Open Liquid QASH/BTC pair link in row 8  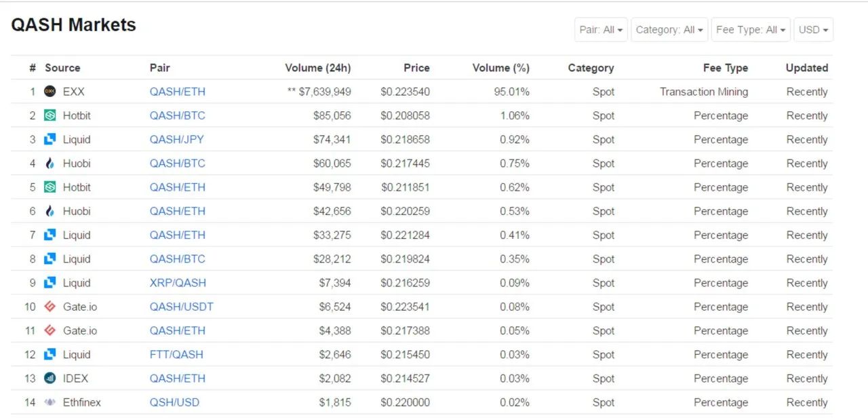point(178,259)
